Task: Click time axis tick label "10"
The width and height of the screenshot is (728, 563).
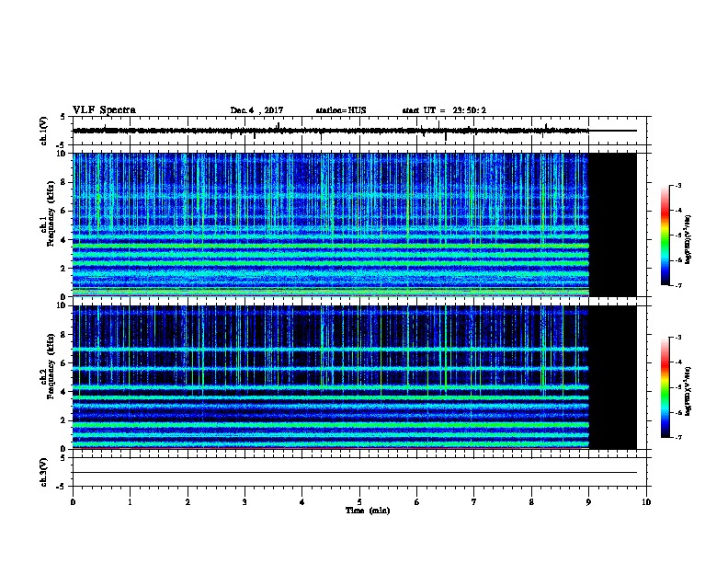Action: click(646, 501)
